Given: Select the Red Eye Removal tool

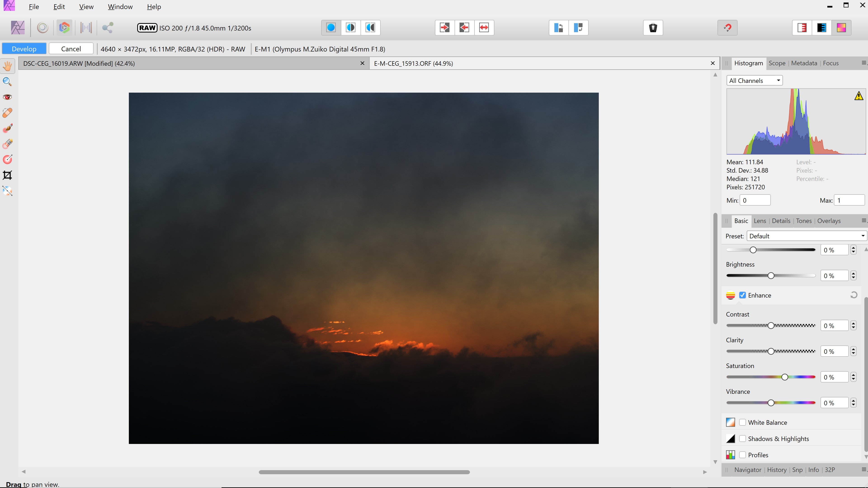Looking at the screenshot, I should 7,97.
